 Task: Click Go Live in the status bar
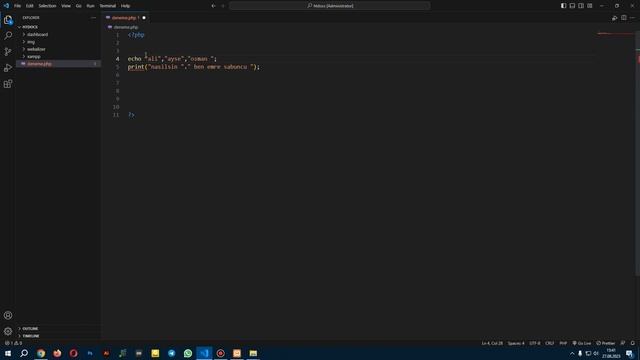point(582,343)
